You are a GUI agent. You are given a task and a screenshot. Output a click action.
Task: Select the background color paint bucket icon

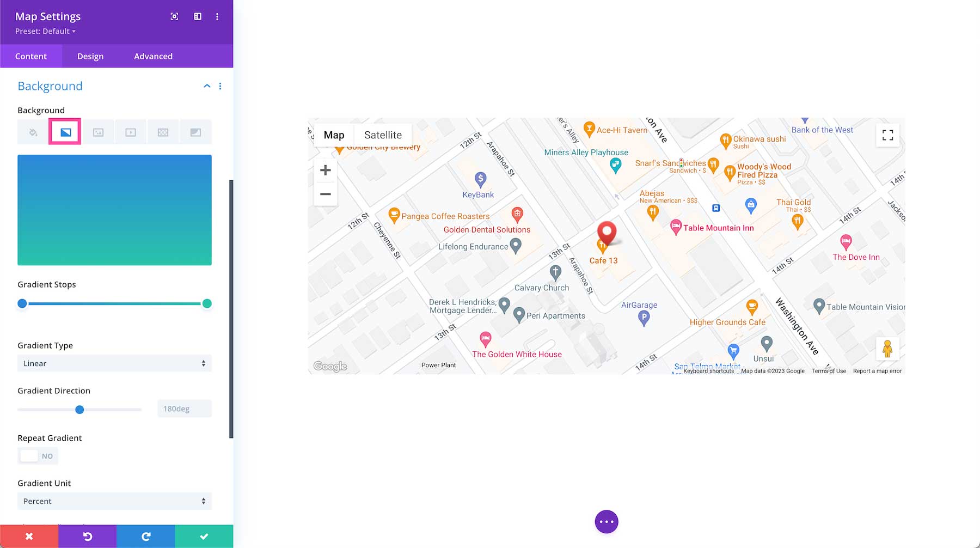point(33,132)
